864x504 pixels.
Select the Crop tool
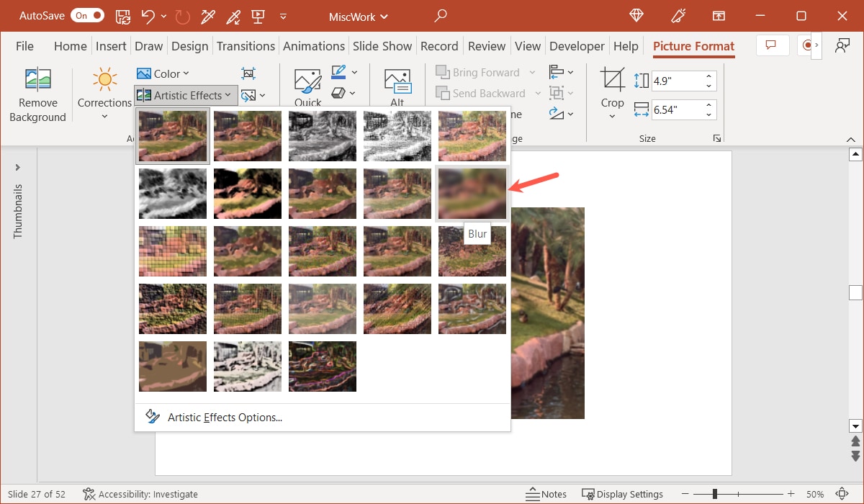pyautogui.click(x=611, y=86)
